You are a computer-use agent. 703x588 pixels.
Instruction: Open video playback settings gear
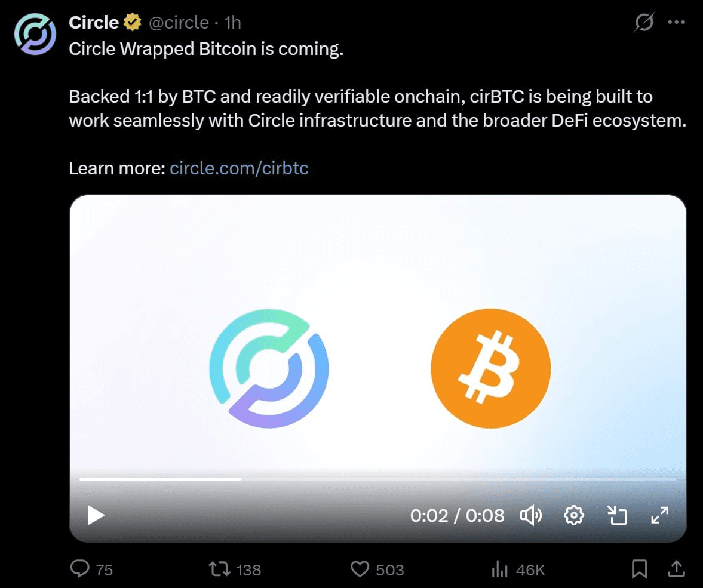tap(573, 515)
